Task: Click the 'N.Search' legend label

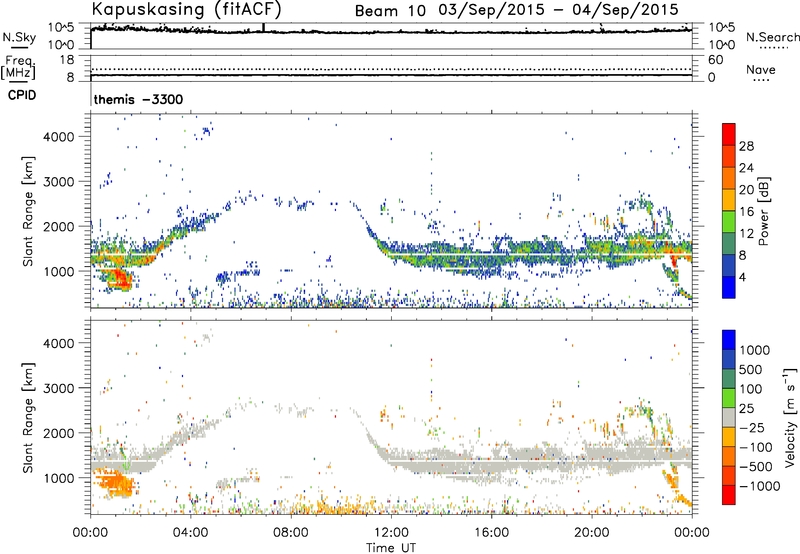Action: tap(772, 37)
